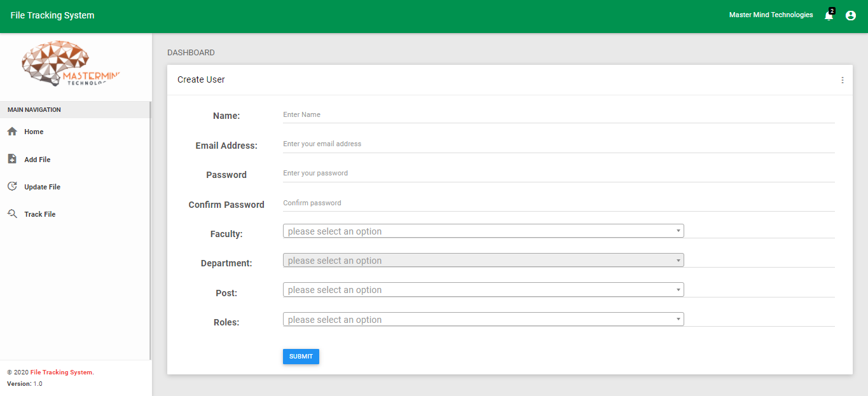Click the Mastermind Technologies brain logo
The height and width of the screenshot is (396, 868).
70,64
